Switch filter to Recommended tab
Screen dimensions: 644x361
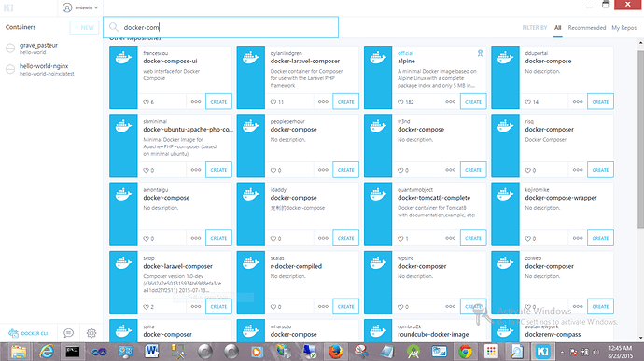tap(586, 27)
